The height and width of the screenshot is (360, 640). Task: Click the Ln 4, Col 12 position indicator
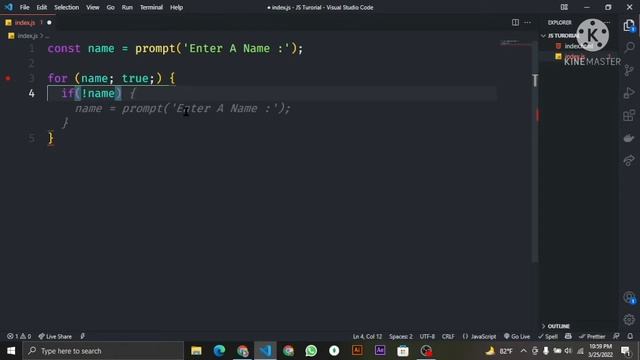[367, 336]
